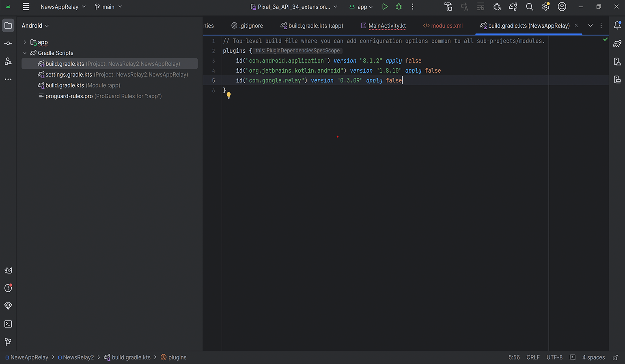Open more run actions menu
Screen dimensions: 625x364
(x=412, y=7)
